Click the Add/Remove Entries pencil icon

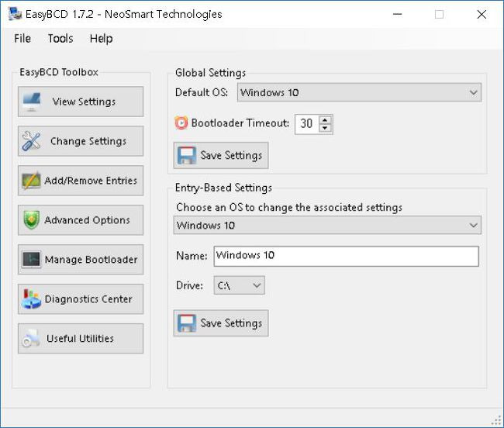[31, 180]
